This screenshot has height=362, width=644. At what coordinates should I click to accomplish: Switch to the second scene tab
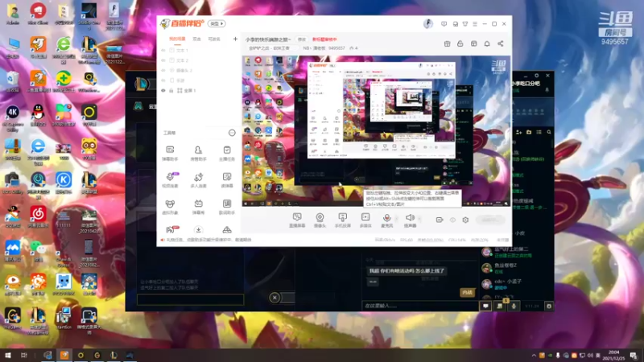(x=197, y=39)
